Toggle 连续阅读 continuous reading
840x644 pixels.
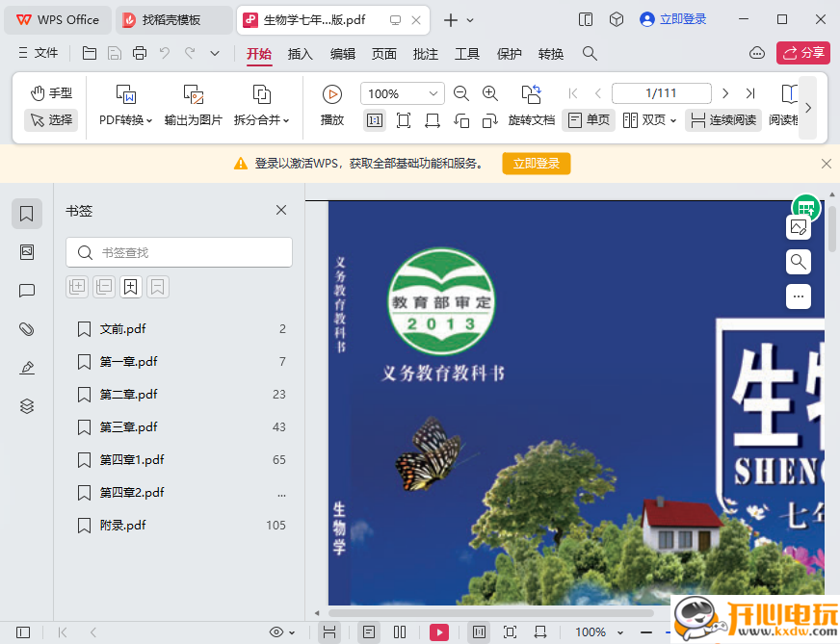tap(723, 120)
